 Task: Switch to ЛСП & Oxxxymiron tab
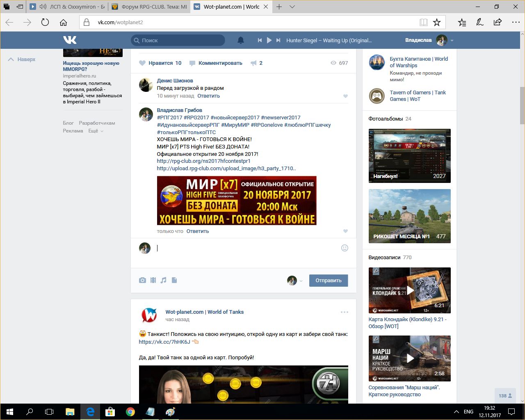(x=77, y=7)
